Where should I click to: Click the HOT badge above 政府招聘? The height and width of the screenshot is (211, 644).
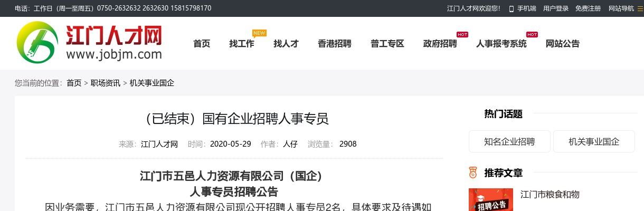point(462,34)
